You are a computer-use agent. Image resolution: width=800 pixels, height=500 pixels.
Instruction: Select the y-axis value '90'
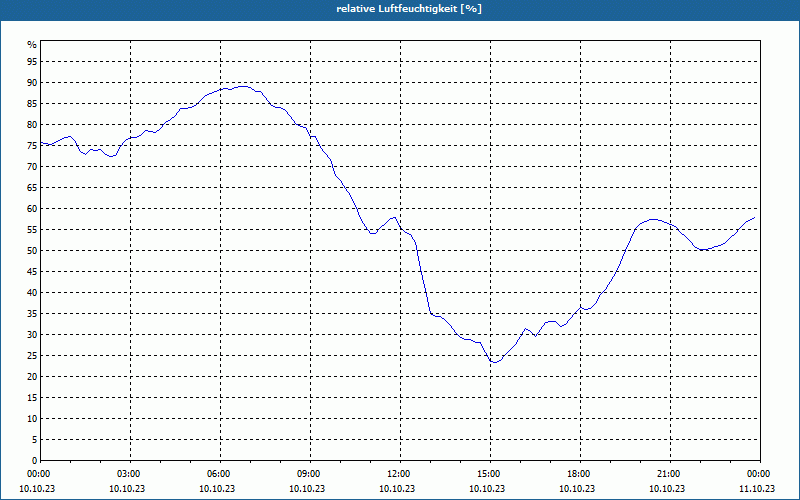[32, 83]
